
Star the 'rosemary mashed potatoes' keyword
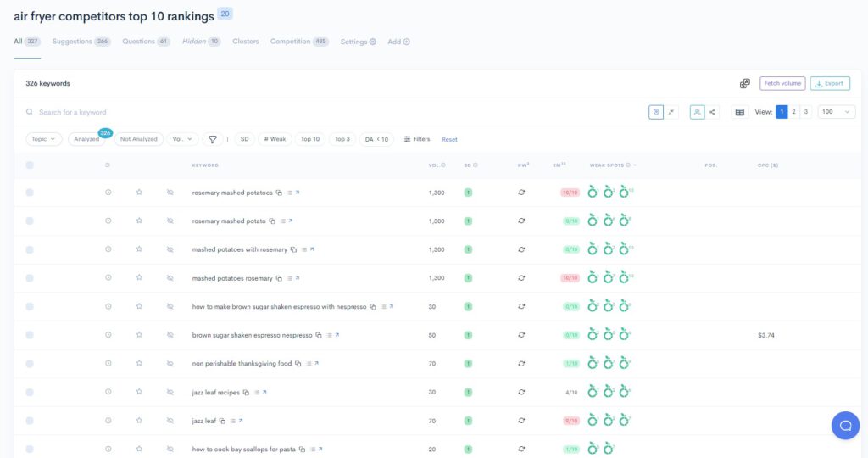tap(139, 193)
